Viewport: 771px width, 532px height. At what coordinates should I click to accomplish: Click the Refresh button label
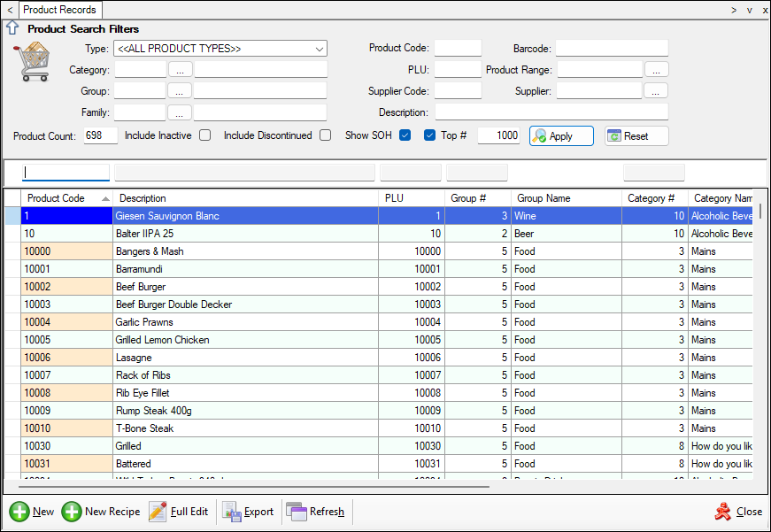point(327,512)
